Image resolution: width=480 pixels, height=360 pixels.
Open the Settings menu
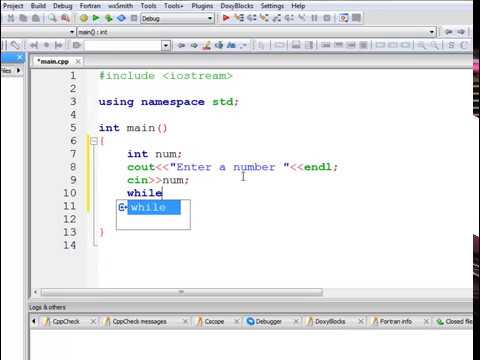[x=272, y=6]
